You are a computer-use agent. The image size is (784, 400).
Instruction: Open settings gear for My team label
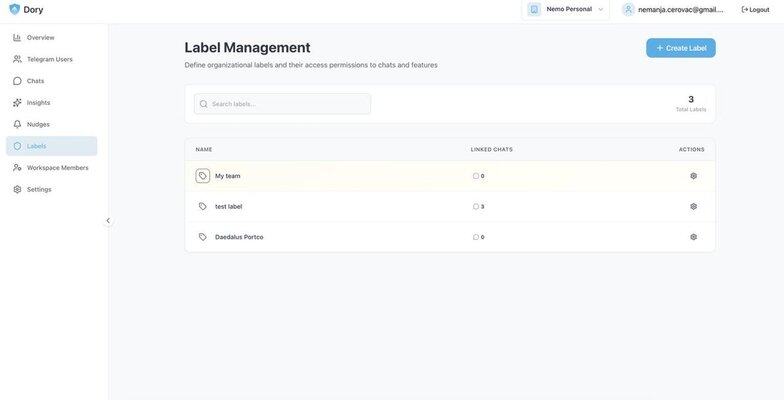pos(693,176)
